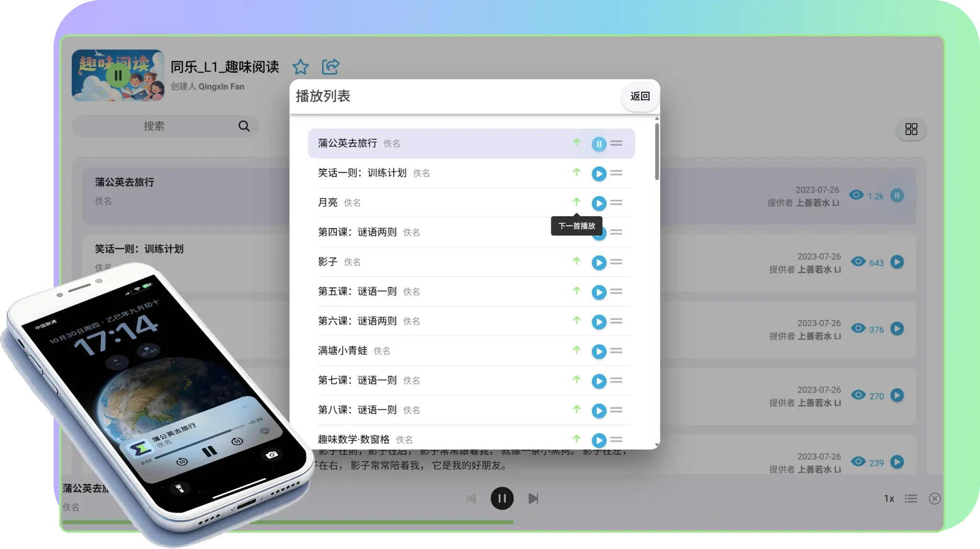Screen dimensions: 980x549
Task: Click reorder handle of 第六课：谜语两则
Action: tap(616, 321)
